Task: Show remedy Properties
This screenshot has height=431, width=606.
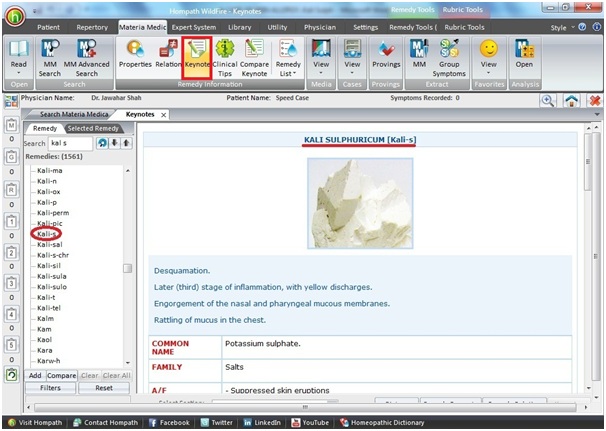Action: [135, 54]
